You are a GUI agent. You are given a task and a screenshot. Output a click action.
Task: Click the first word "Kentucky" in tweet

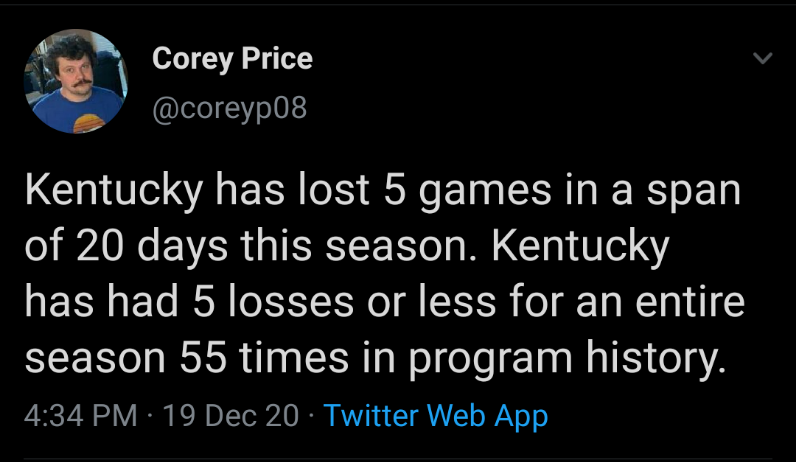point(112,192)
